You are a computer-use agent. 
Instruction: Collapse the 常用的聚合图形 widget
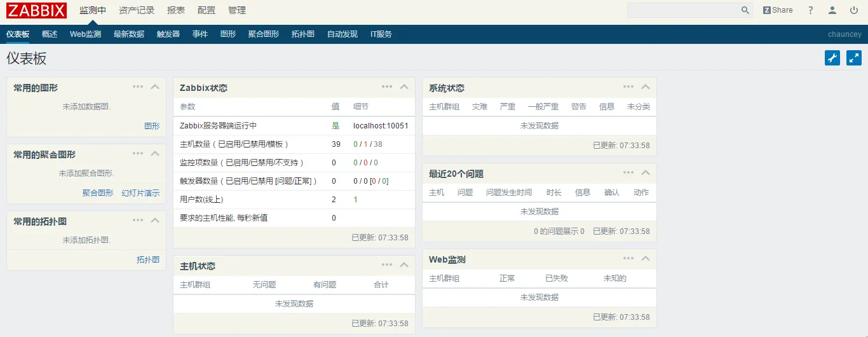(155, 154)
